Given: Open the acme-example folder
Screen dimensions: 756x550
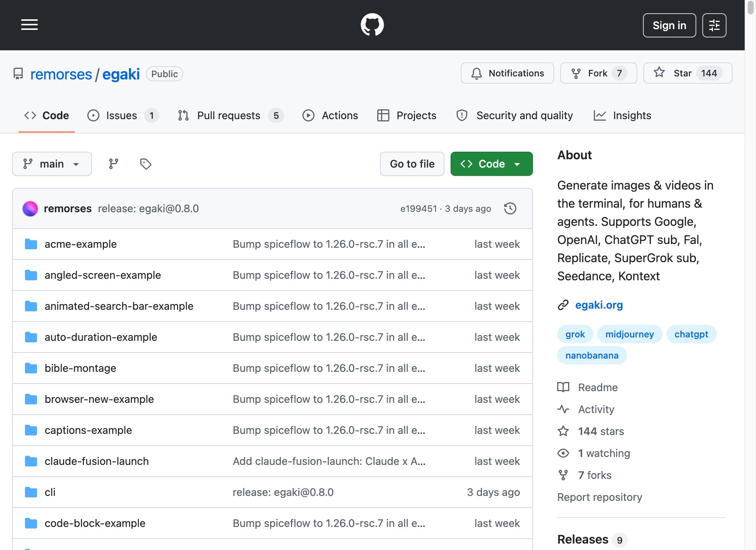Looking at the screenshot, I should click(81, 244).
